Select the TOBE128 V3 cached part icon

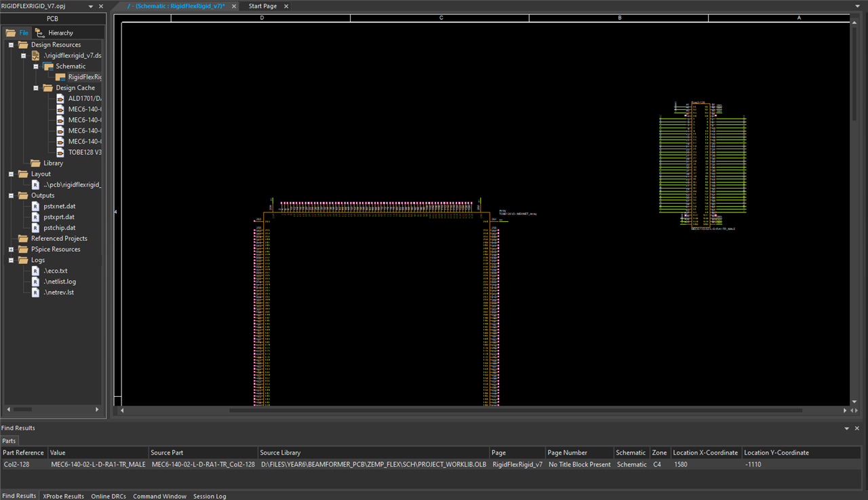60,152
